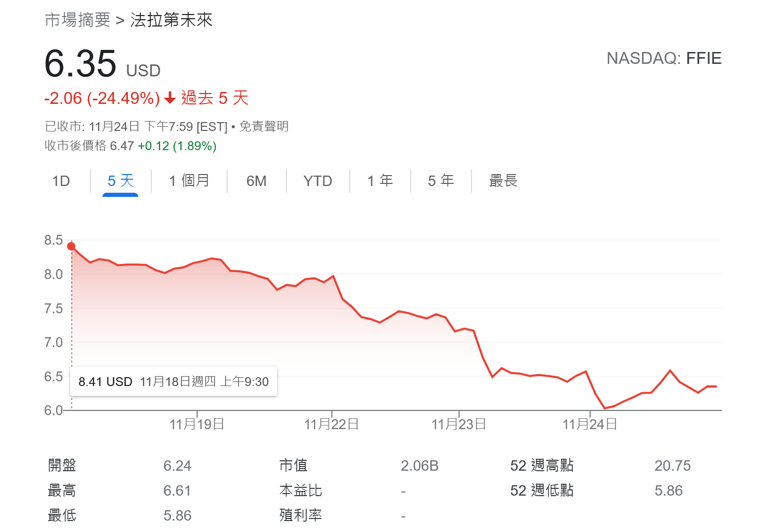The image size is (760, 532).
Task: Click the NASDAQ: FFIE ticker label
Action: (664, 58)
